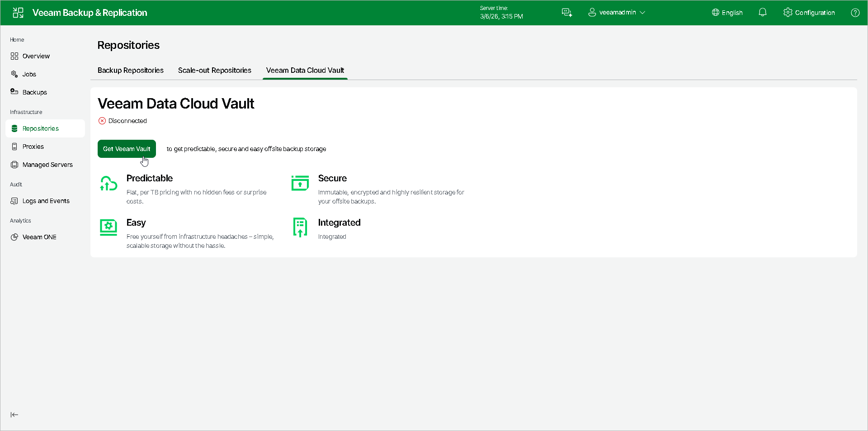Click the red Disconnected status icon

point(102,121)
